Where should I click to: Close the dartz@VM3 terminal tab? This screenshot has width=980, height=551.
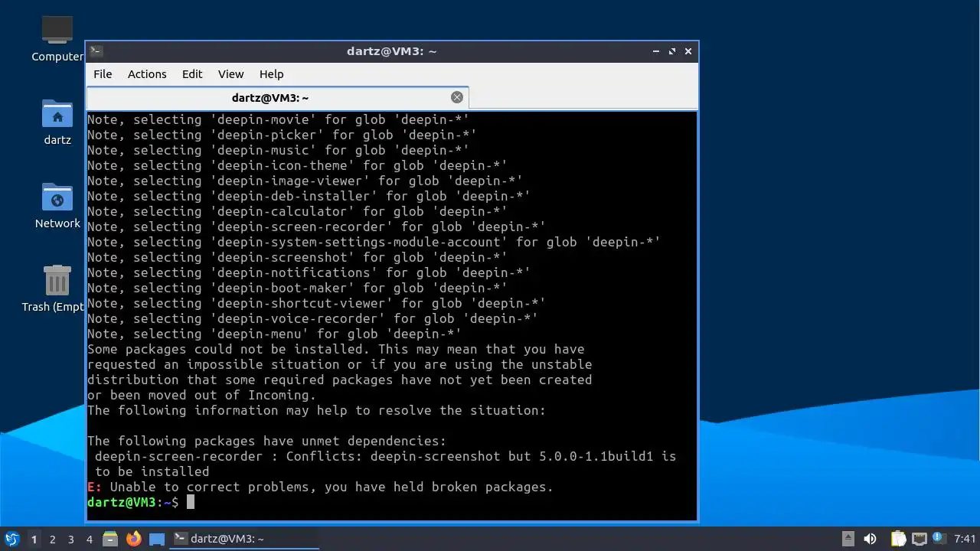457,97
